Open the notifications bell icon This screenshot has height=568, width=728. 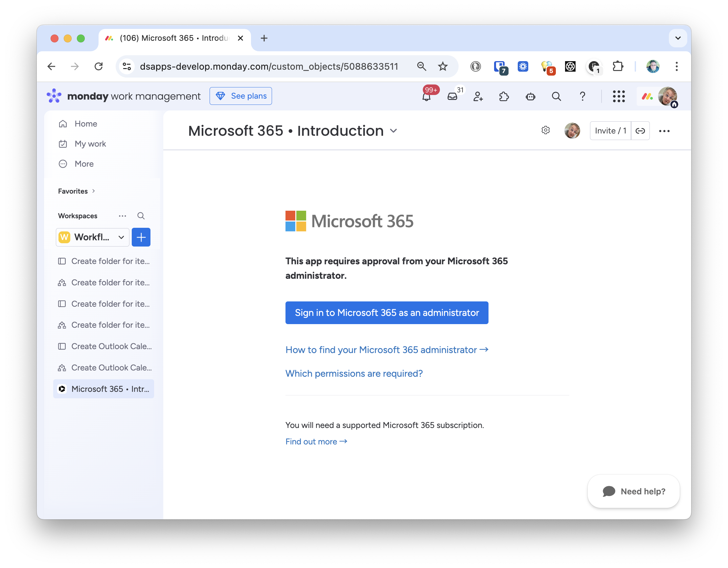[426, 97]
